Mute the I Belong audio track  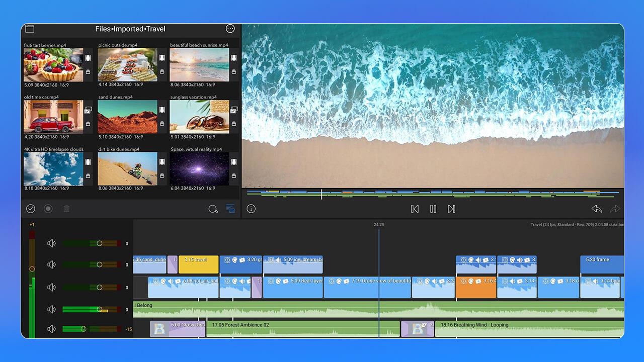51,309
